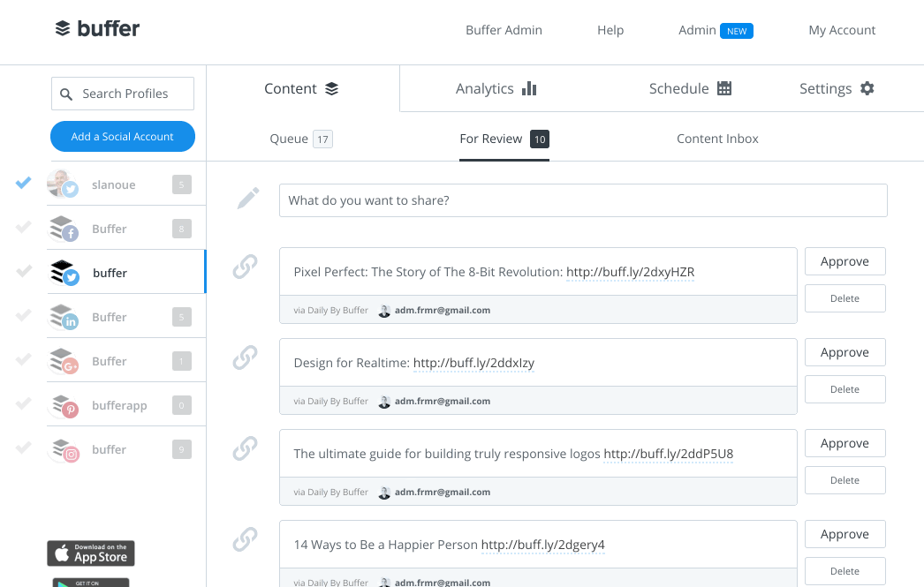Click link icon beside Design for Realtime post

[x=246, y=357]
